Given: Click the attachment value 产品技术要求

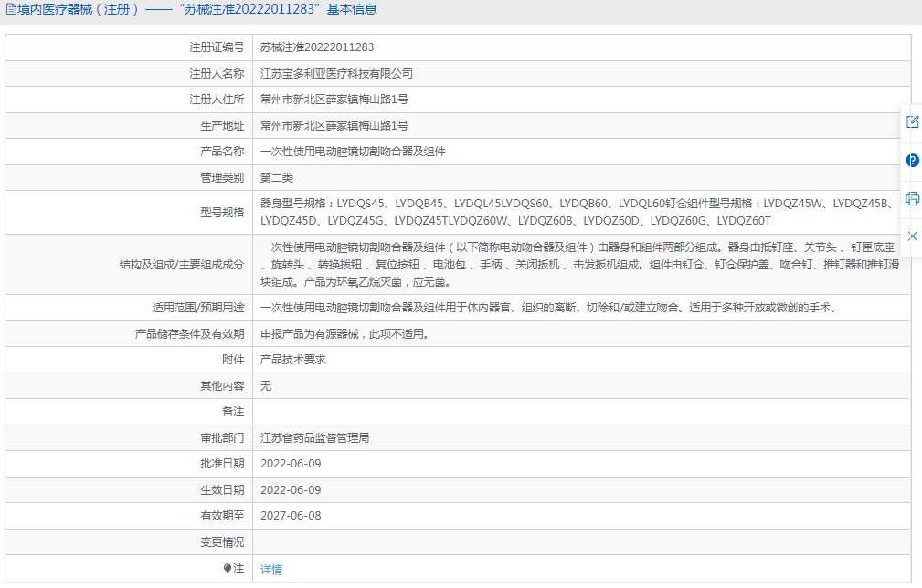Looking at the screenshot, I should click(x=292, y=360).
